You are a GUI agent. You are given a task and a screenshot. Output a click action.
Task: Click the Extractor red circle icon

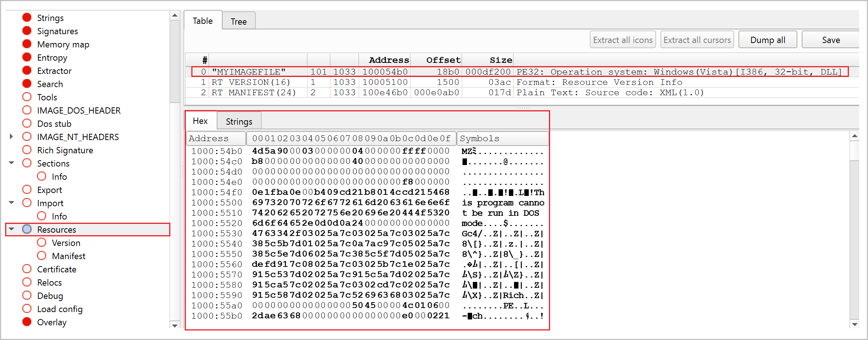[27, 71]
